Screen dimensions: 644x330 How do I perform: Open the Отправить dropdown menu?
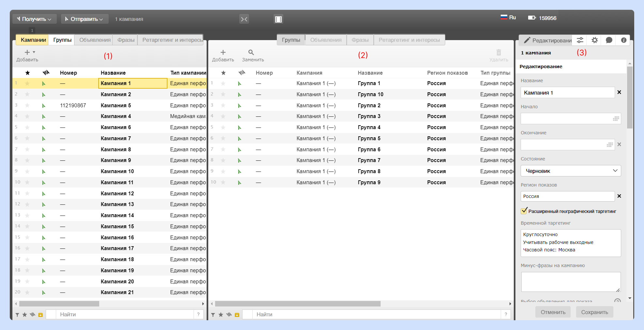(84, 19)
